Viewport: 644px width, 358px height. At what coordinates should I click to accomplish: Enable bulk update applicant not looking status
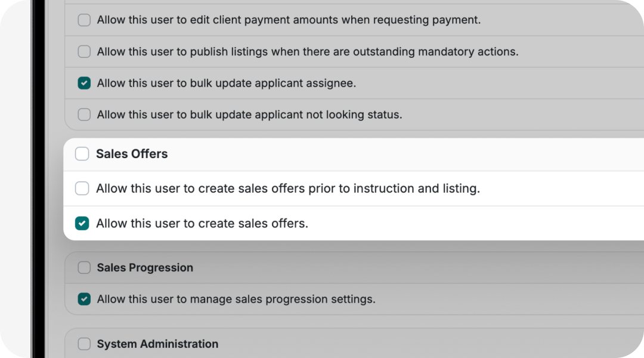pyautogui.click(x=83, y=115)
